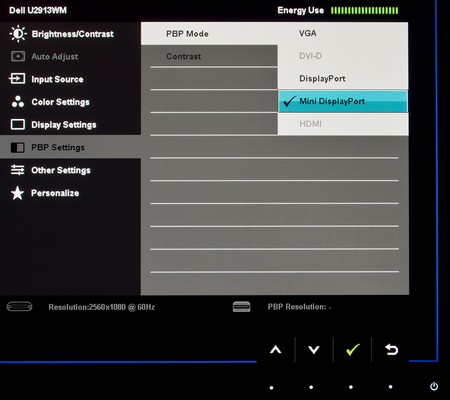Choose the PBP Mode row

209,34
